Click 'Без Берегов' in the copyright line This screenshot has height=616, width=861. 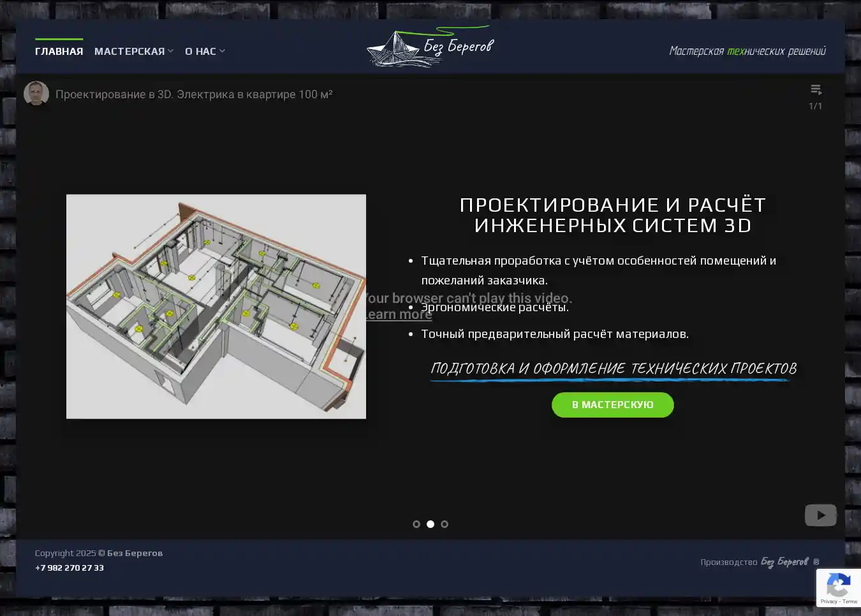(x=135, y=553)
